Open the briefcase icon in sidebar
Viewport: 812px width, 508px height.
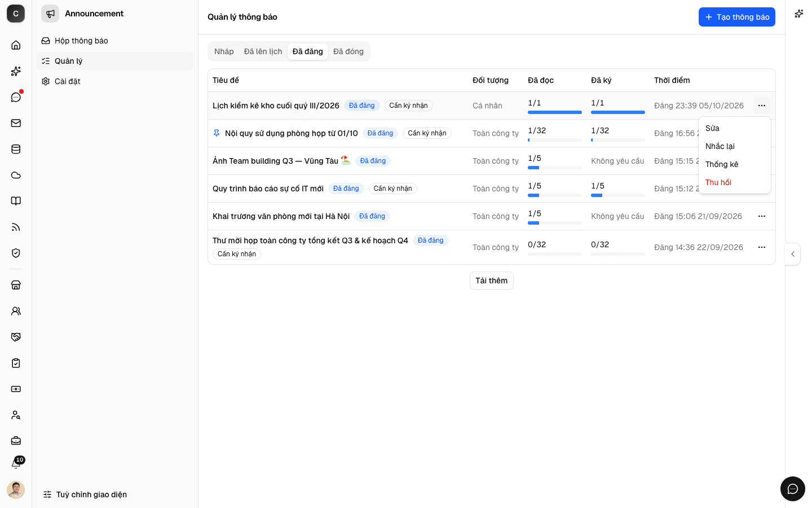coord(16,441)
